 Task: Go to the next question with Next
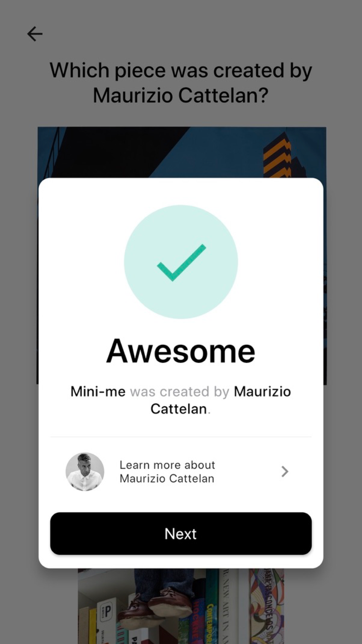pos(181,533)
